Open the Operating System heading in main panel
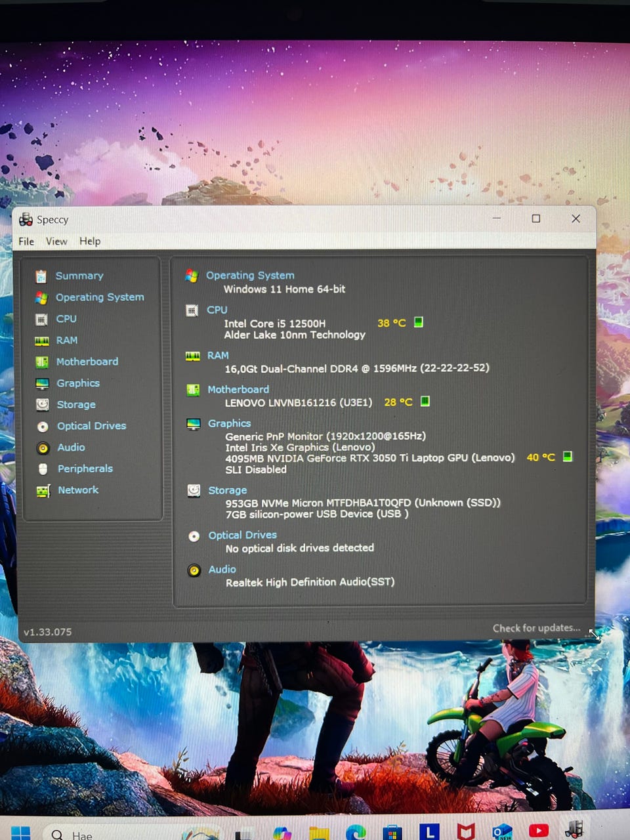The image size is (630, 840). click(250, 276)
